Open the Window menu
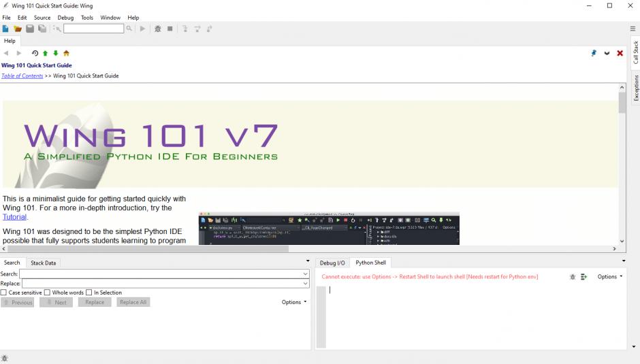Screen dimensions: 640x364 coord(110,18)
